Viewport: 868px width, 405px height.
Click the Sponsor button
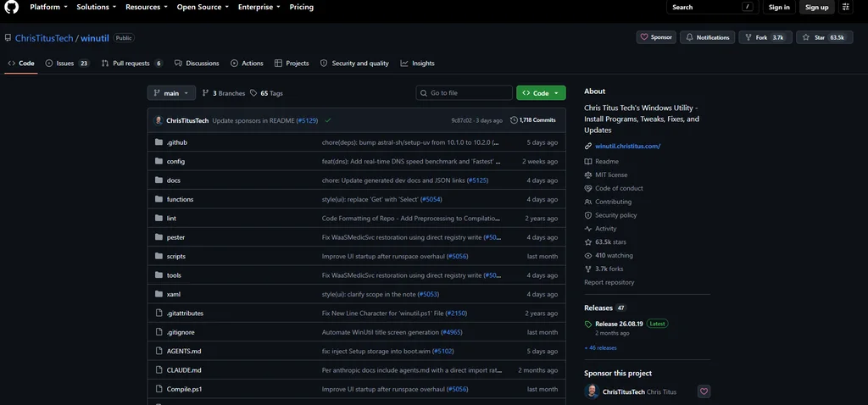coord(656,37)
